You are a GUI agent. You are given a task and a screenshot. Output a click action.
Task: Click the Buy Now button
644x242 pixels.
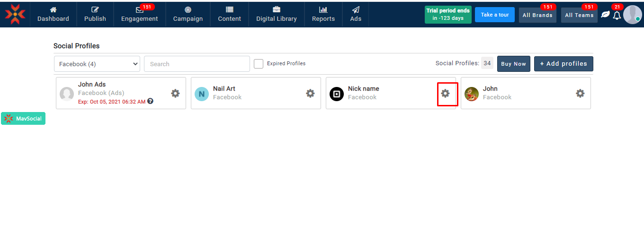(x=513, y=64)
